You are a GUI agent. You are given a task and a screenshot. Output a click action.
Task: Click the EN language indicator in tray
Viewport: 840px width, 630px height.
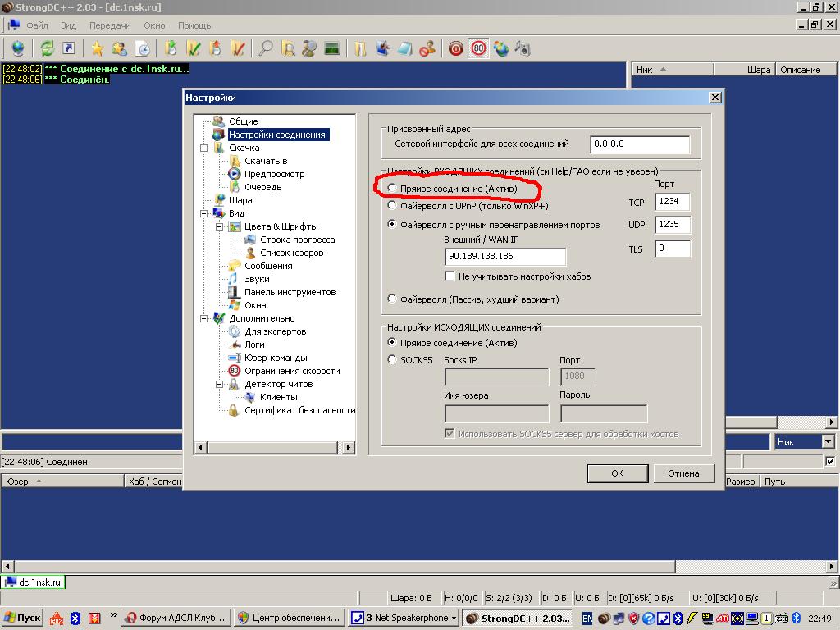pyautogui.click(x=587, y=619)
